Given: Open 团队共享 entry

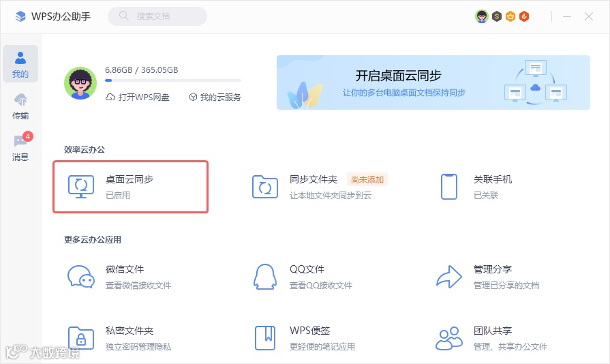Looking at the screenshot, I should pyautogui.click(x=492, y=338).
